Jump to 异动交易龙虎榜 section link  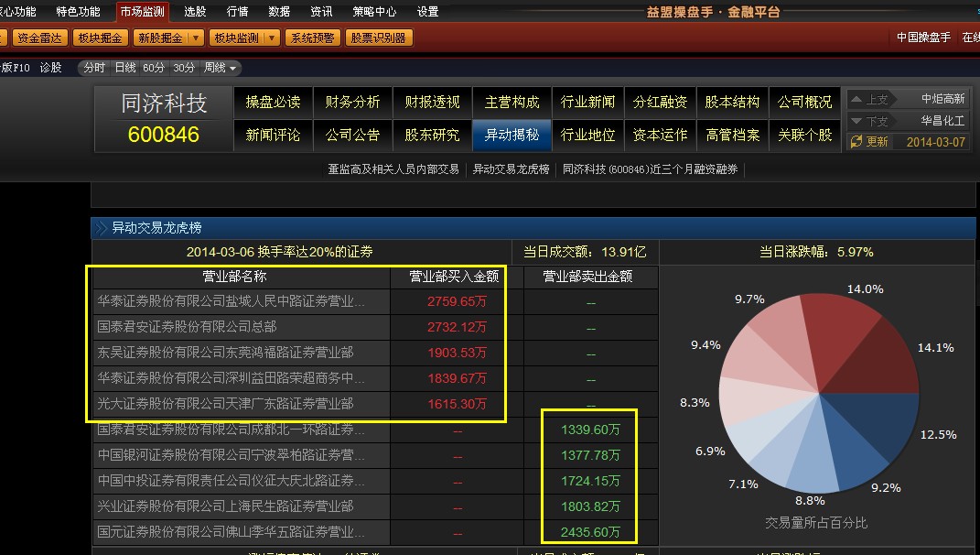[x=511, y=169]
